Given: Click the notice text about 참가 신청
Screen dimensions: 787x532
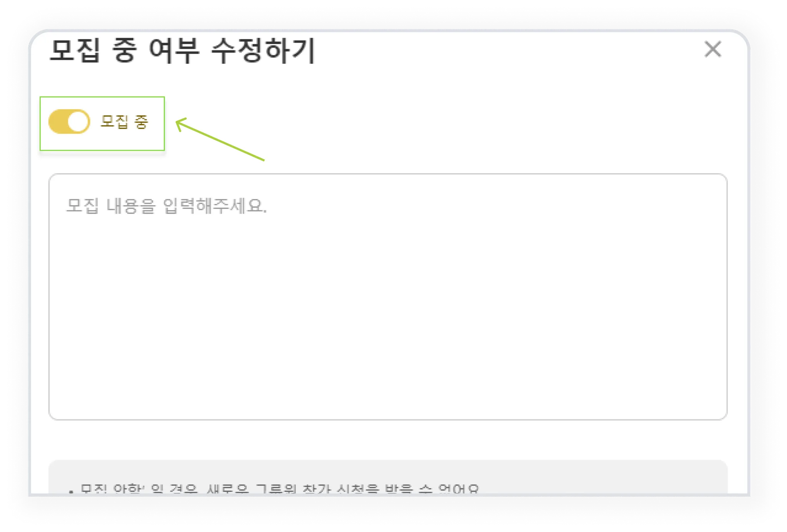Looking at the screenshot, I should click(x=280, y=489).
